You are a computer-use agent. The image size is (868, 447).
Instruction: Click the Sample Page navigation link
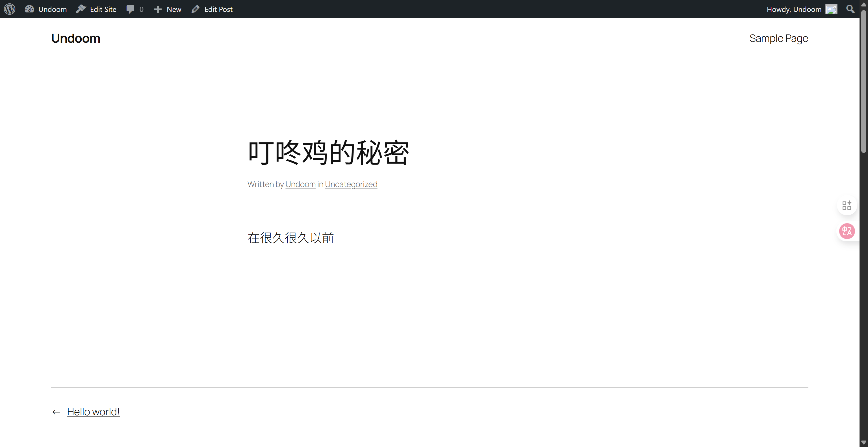click(778, 38)
